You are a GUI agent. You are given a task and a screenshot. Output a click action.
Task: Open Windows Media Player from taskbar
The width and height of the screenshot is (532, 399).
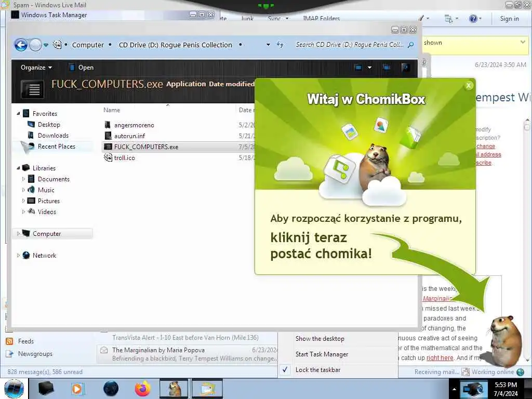click(77, 389)
